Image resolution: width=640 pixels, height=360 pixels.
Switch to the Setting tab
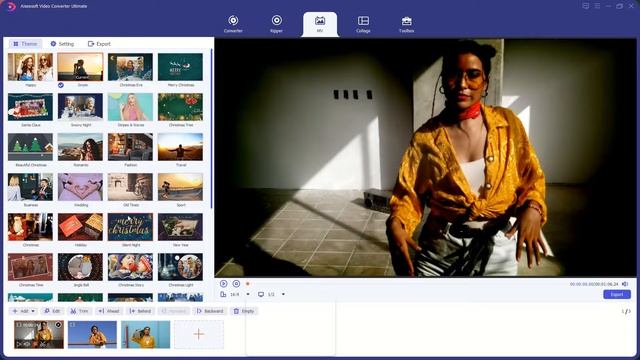click(62, 44)
